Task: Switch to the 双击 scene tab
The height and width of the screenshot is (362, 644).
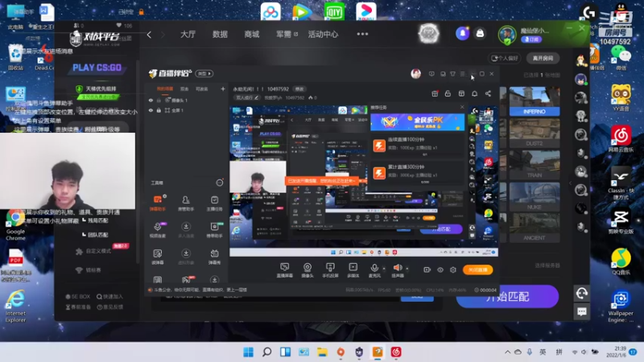Action: tap(184, 88)
